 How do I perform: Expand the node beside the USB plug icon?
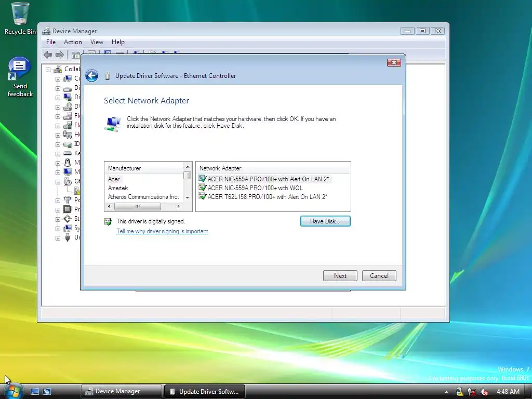click(58, 238)
